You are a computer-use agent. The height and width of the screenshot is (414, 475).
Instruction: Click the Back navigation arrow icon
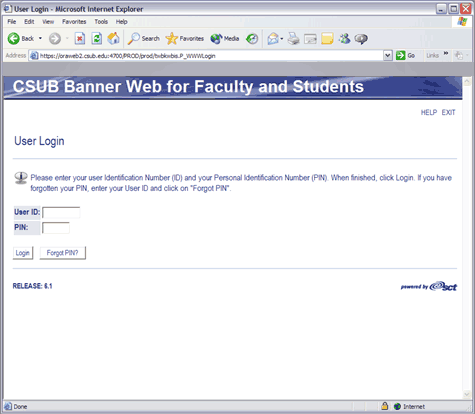[13, 39]
